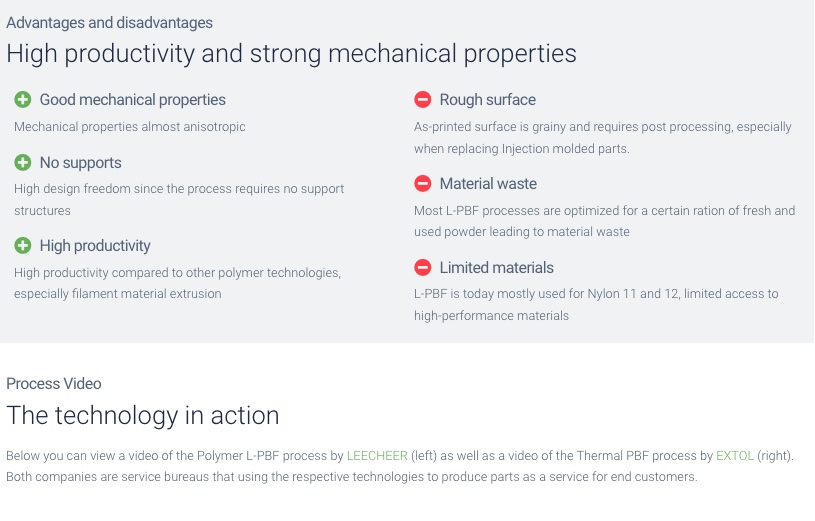Viewport: 815px width, 521px height.
Task: Click red minus icon beside Material waste
Action: point(423,183)
